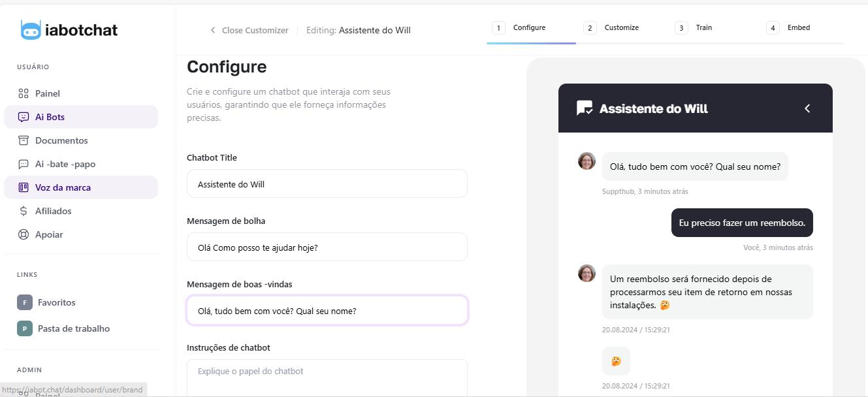
Task: Open the Favoritos link in sidebar
Action: pos(56,302)
